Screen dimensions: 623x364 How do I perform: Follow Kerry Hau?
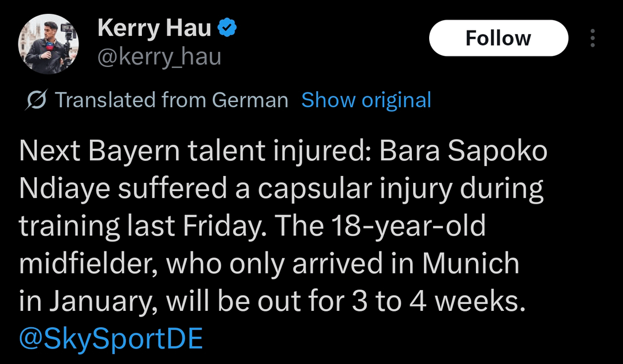pyautogui.click(x=498, y=38)
